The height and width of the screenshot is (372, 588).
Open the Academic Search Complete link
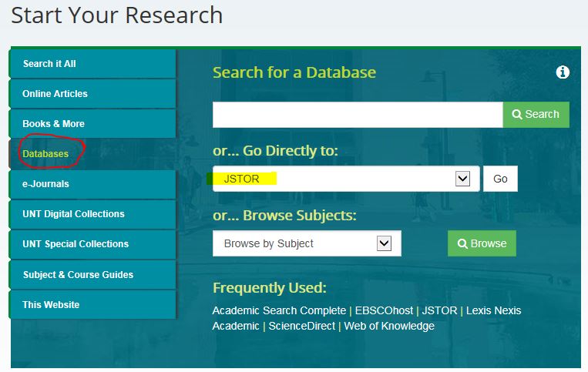tap(279, 310)
